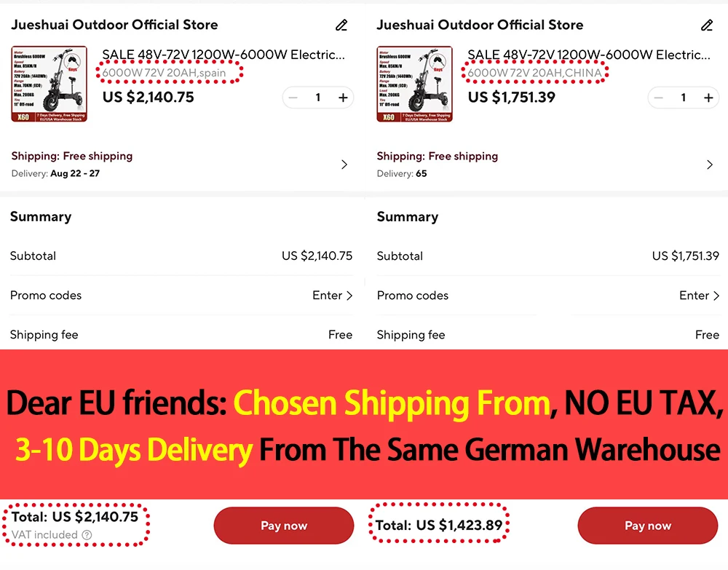Open the left Jueshuai Outdoor Official Store link
728x570 pixels.
114,25
